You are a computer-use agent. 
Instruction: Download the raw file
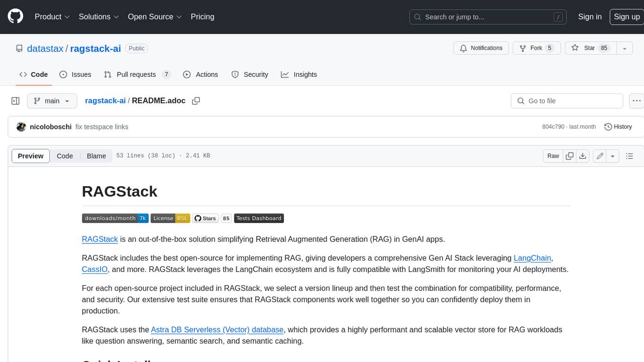click(x=583, y=156)
